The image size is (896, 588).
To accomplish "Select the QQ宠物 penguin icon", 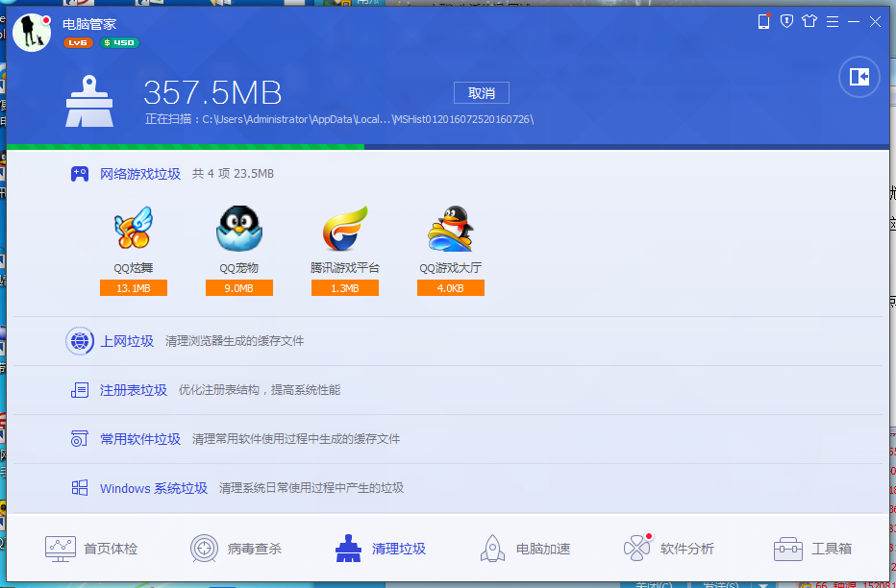I will (x=238, y=229).
